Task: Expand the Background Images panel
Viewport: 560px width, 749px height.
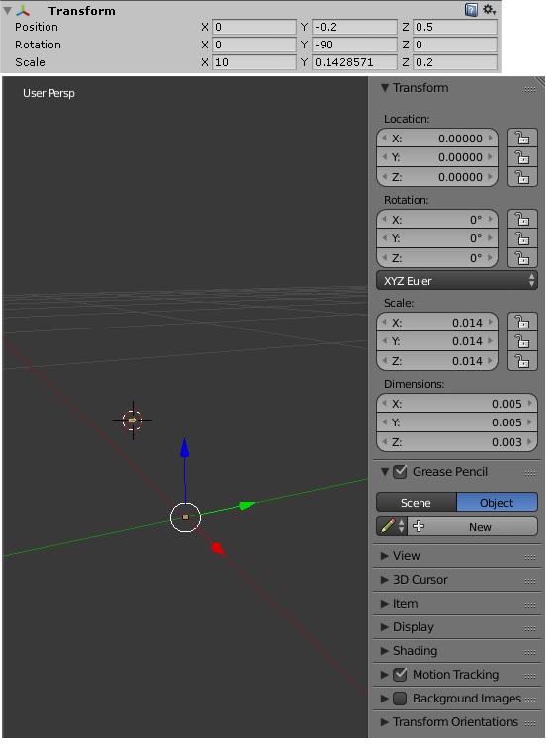Action: [385, 699]
